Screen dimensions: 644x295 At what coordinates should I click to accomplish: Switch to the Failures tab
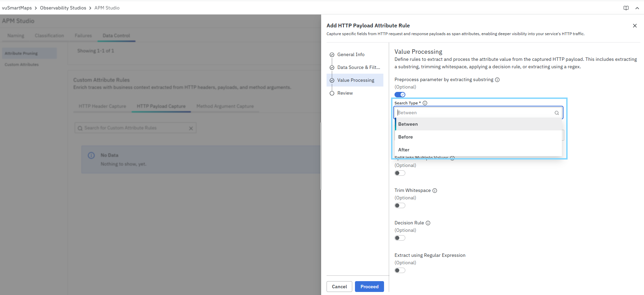83,36
